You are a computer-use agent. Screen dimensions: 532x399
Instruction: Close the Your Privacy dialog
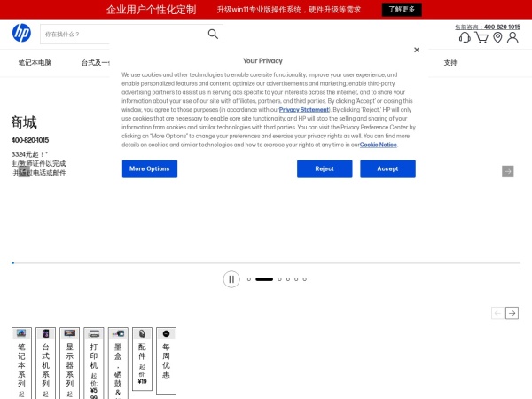click(417, 51)
